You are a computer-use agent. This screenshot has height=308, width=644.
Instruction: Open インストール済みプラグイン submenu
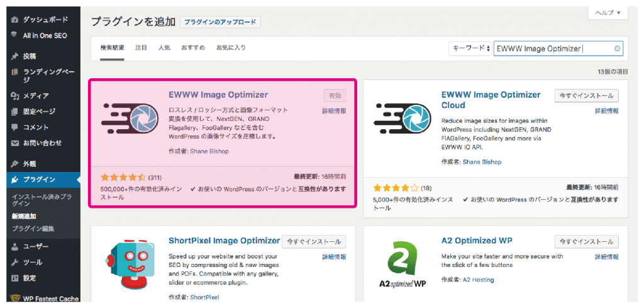coord(42,200)
